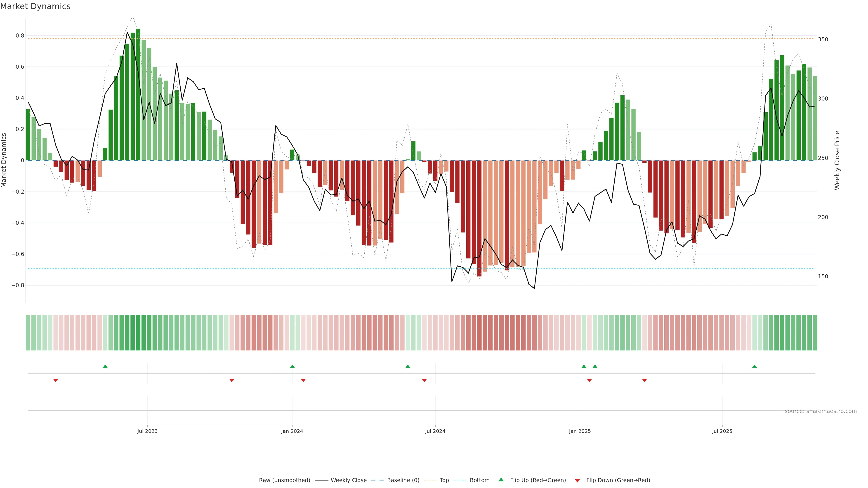Click the Market Dynamics chart title
The height and width of the screenshot is (488, 868).
(x=35, y=6)
